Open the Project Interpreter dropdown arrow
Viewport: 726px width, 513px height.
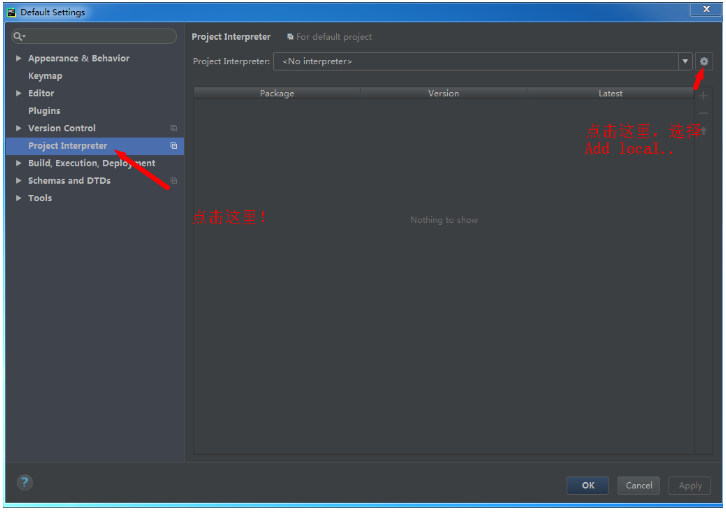pyautogui.click(x=685, y=62)
